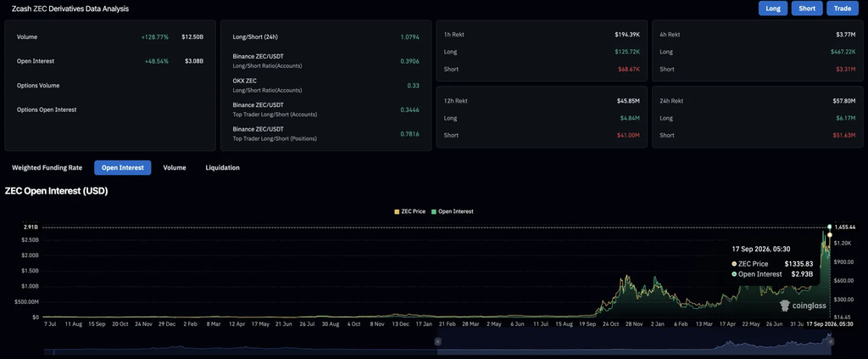Viewport: 868px width, 359px height.
Task: Click the Coinglass logo watermark
Action: (803, 306)
